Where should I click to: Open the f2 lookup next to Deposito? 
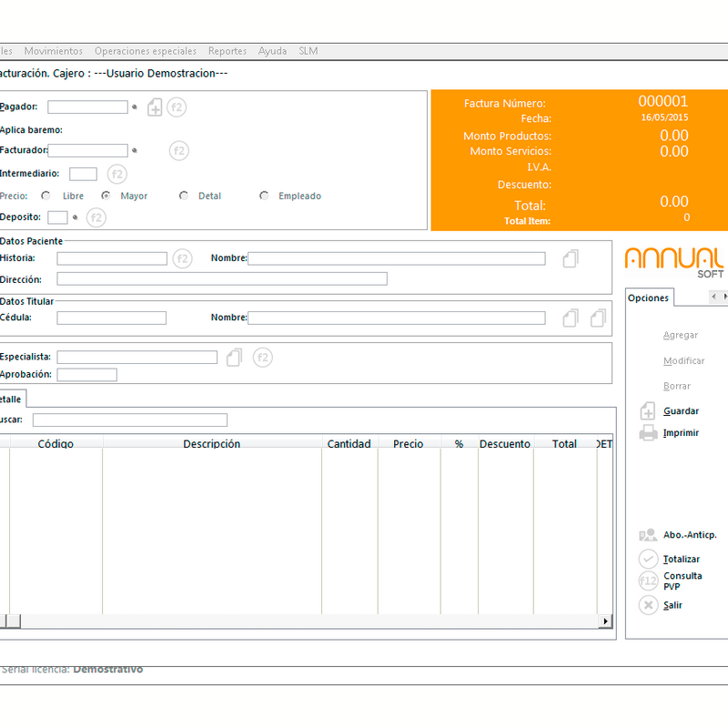(96, 217)
